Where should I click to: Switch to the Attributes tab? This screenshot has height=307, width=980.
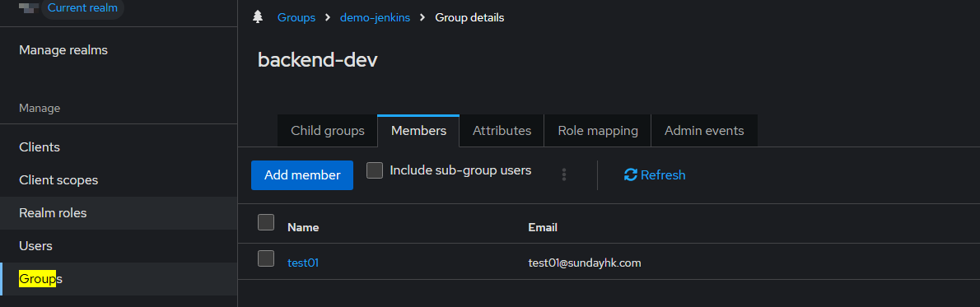tap(502, 131)
